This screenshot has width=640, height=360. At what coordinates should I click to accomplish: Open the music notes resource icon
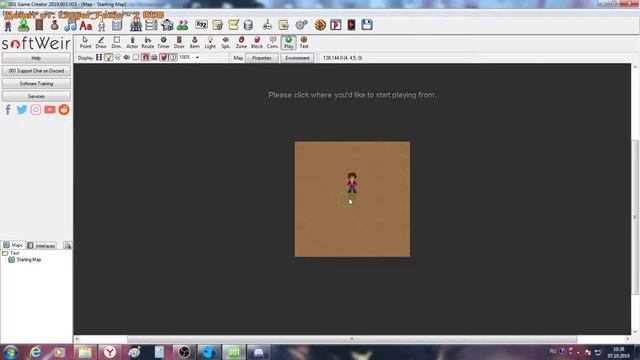click(70, 25)
